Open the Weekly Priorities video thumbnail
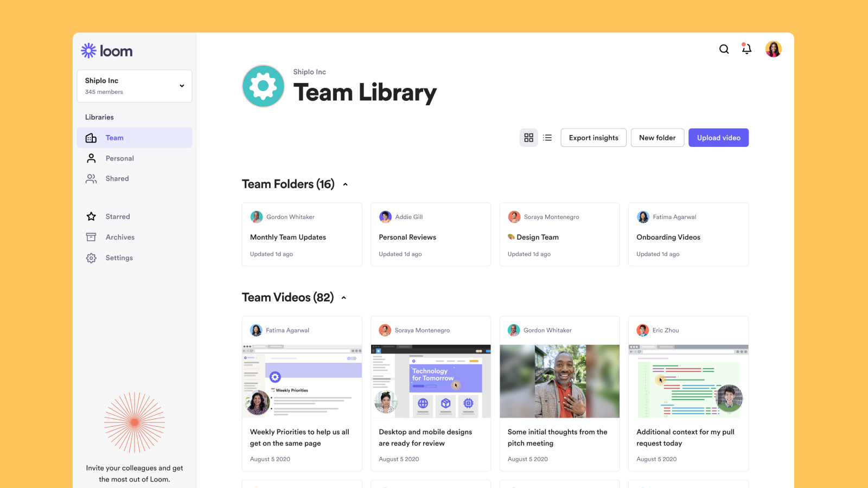 click(302, 381)
